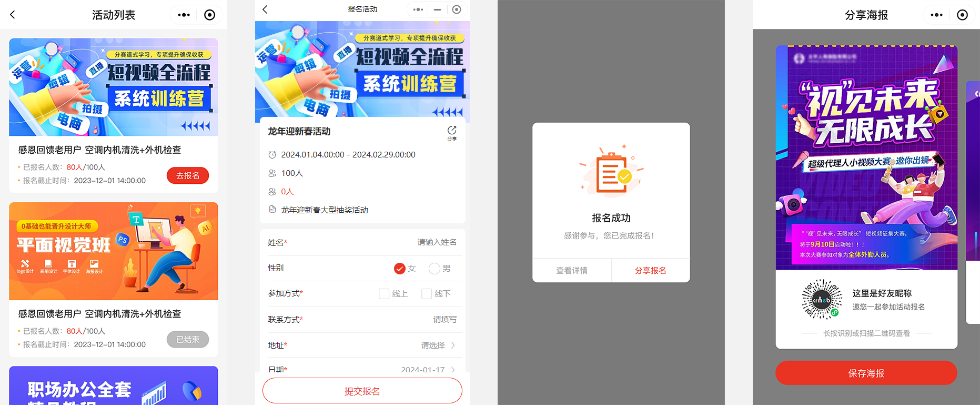The height and width of the screenshot is (405, 980).
Task: Open the three-dot menu on 活动列表 screen
Action: (184, 15)
